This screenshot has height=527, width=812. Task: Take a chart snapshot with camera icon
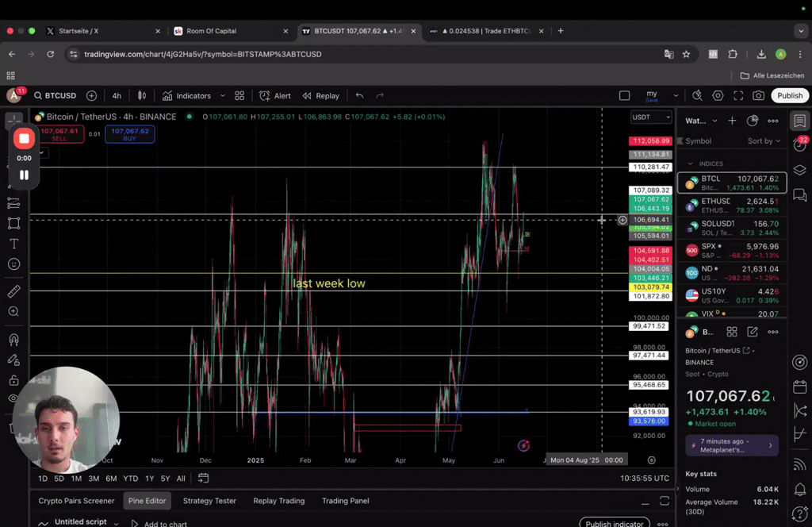tap(759, 96)
